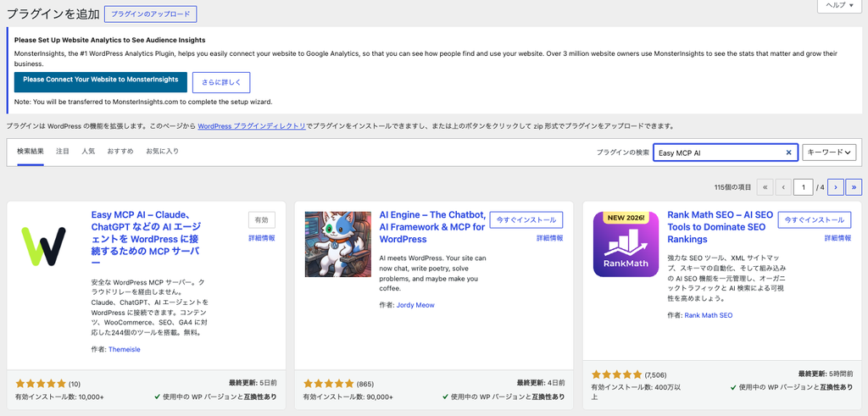Open the RankMath plugin icon
This screenshot has height=416, width=868.
(x=626, y=244)
